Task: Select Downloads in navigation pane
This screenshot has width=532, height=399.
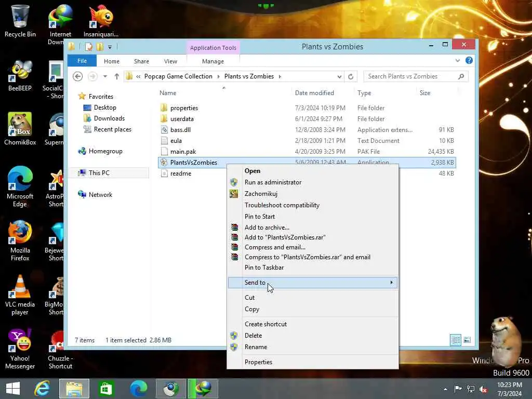Action: pos(109,118)
